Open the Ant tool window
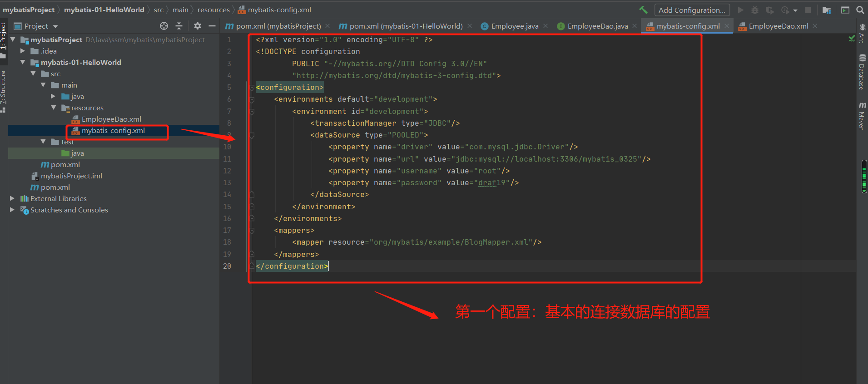This screenshot has height=384, width=868. tap(862, 34)
